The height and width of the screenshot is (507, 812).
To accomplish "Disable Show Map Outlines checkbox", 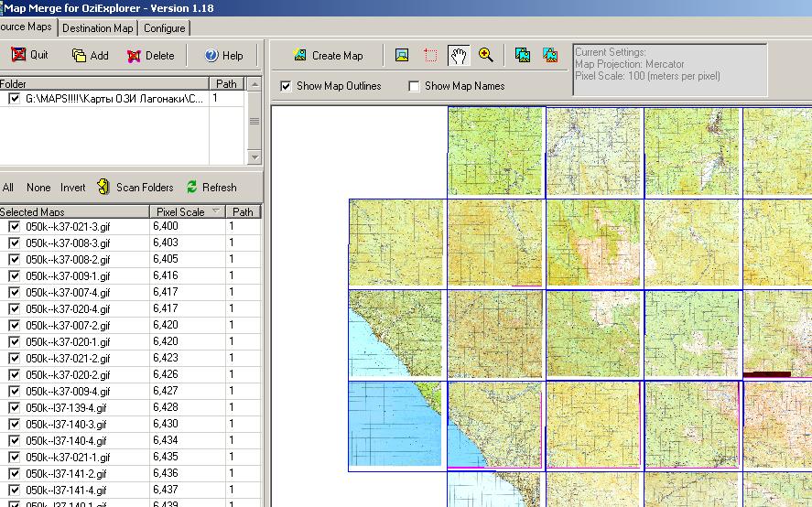I will click(x=287, y=86).
